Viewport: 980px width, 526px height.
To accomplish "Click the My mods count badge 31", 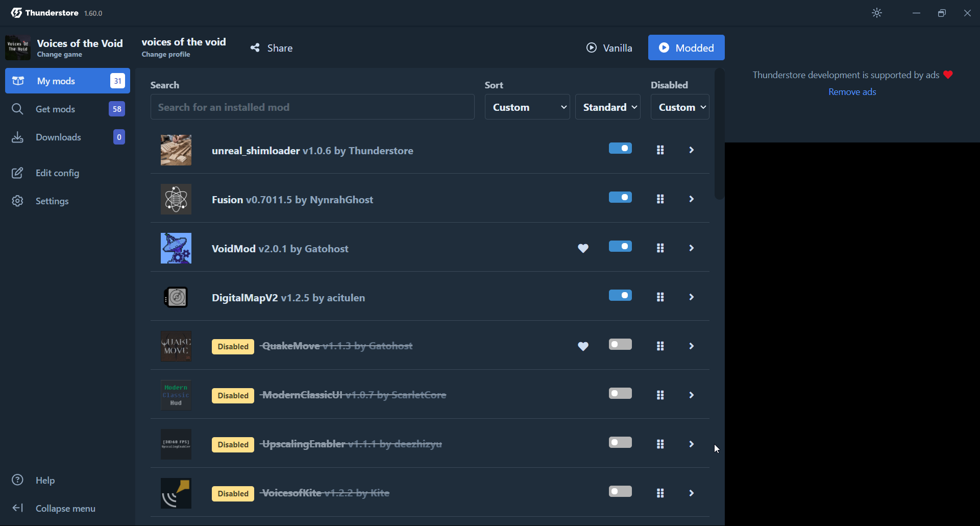I will (117, 81).
